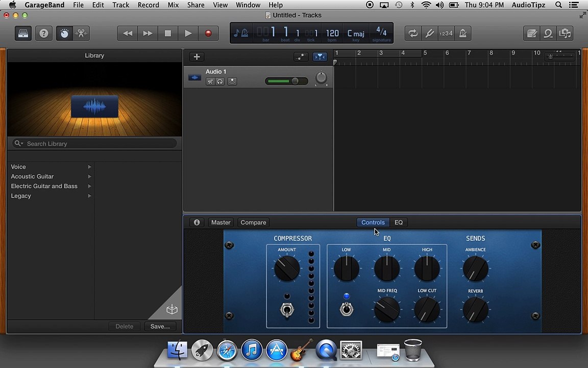Image resolution: width=588 pixels, height=368 pixels.
Task: Click the Compressor AMOUNT knob
Action: 287,268
